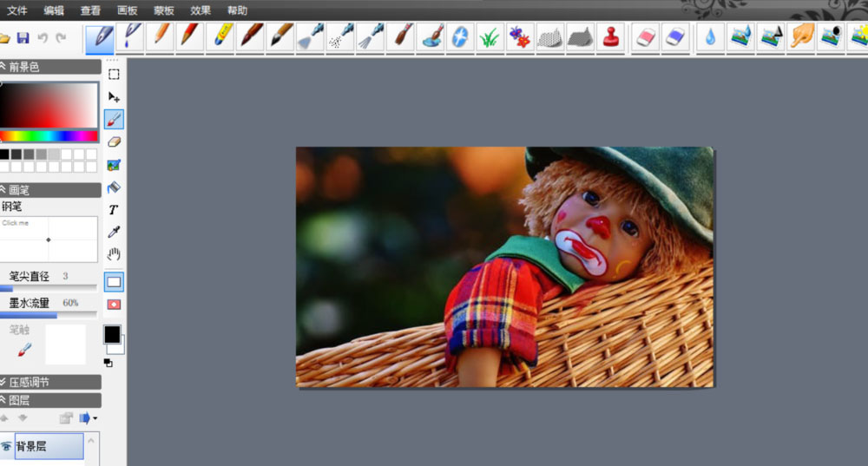Select the text T tool

114,210
